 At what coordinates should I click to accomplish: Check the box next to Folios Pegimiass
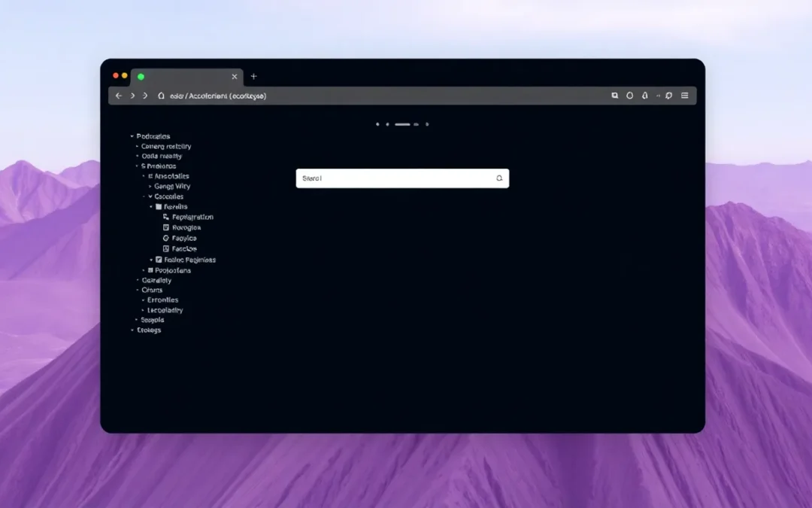click(x=158, y=260)
